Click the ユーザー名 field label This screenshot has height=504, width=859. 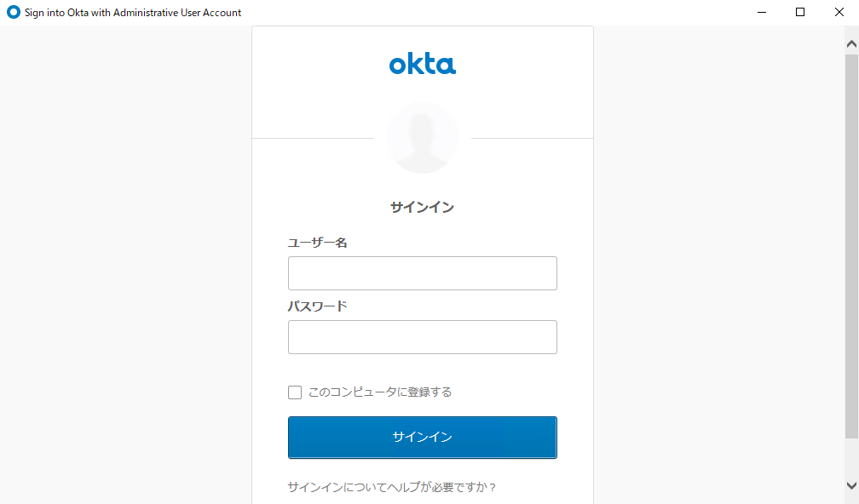point(318,243)
